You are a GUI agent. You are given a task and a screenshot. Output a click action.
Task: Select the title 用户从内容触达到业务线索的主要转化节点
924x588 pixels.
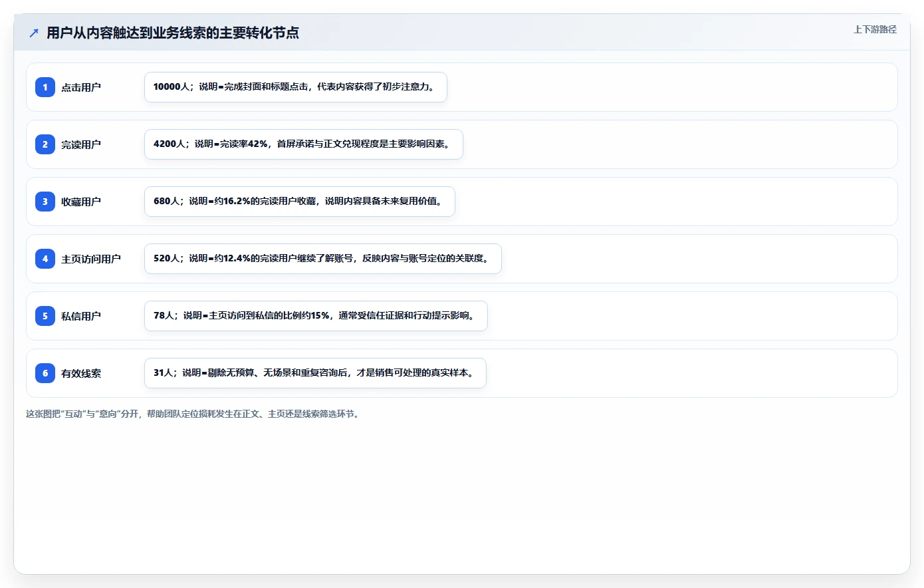pyautogui.click(x=173, y=33)
